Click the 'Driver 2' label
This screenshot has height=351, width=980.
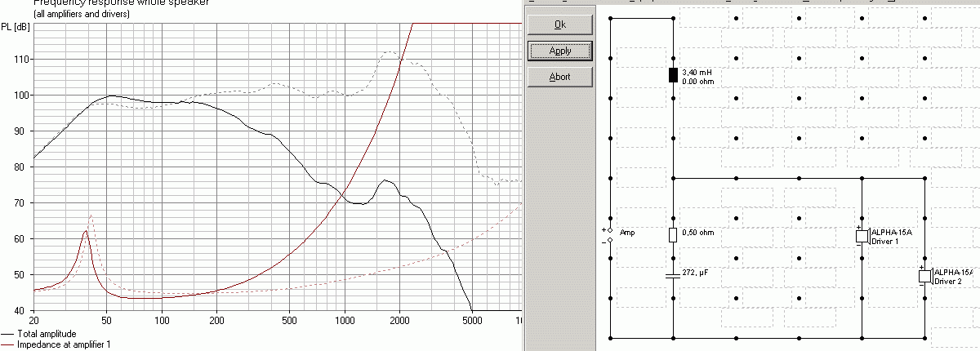[x=948, y=281]
